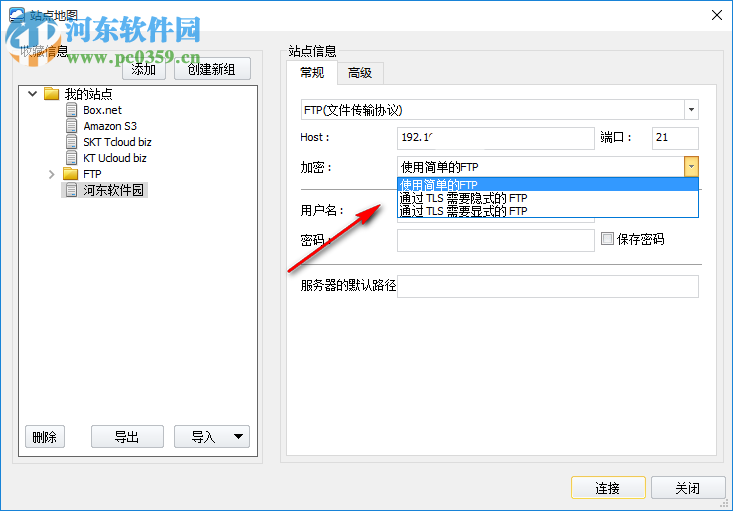
Task: Click the FTP folder icon
Action: [x=71, y=174]
